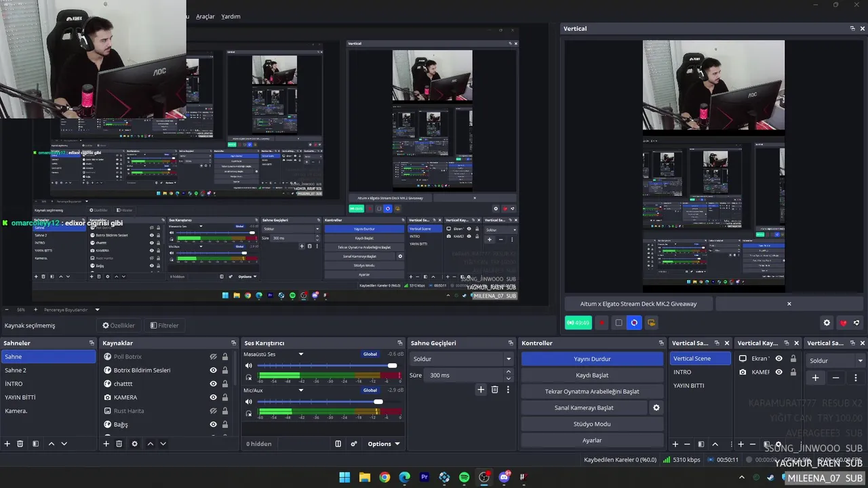Hide the Bağış source

coord(213,424)
